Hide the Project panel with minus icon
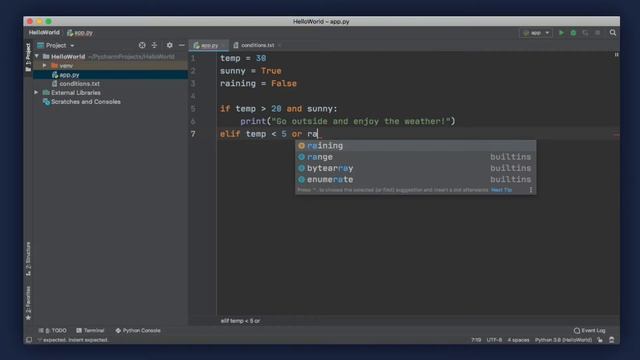Screen dimensions: 640x360 pyautogui.click(x=182, y=45)
